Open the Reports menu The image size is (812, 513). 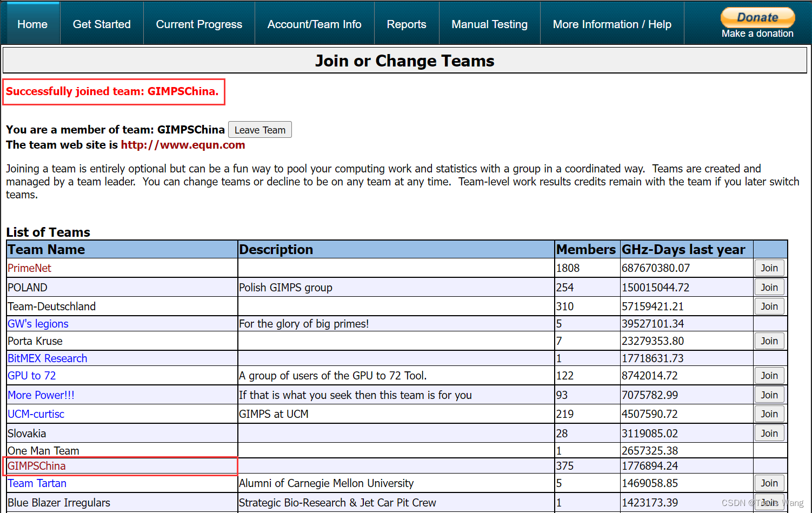pos(407,24)
